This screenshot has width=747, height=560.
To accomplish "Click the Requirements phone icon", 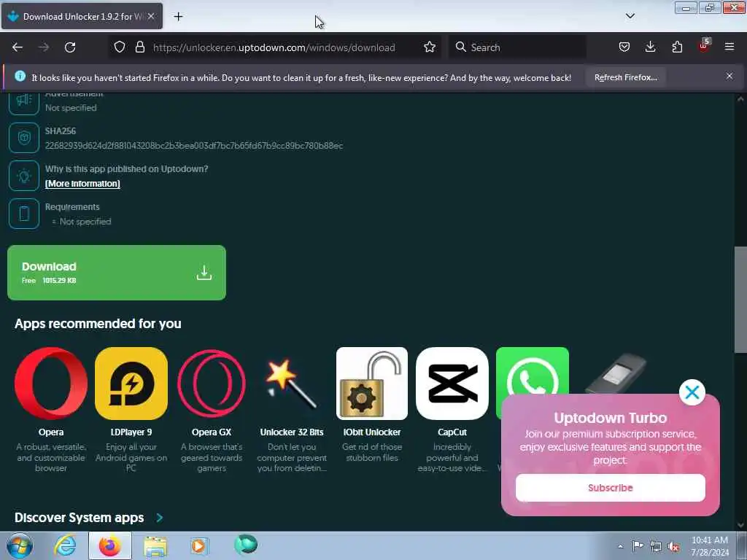I will tap(24, 214).
